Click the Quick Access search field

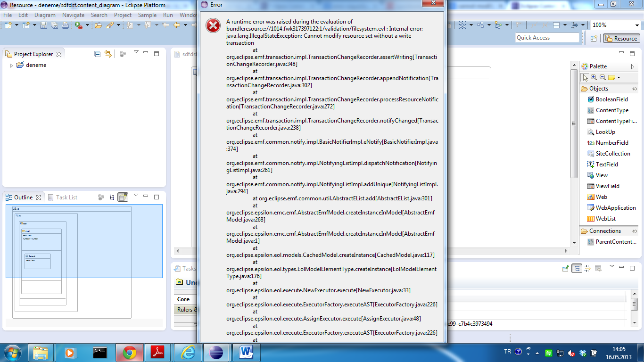tap(547, 38)
